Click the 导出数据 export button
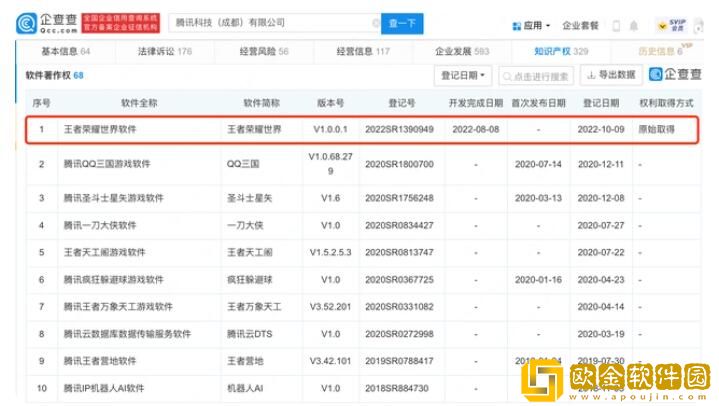The image size is (719, 406). point(611,75)
